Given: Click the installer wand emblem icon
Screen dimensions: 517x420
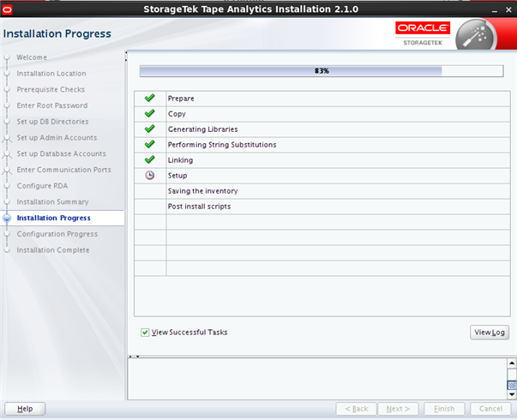Looking at the screenshot, I should 475,36.
